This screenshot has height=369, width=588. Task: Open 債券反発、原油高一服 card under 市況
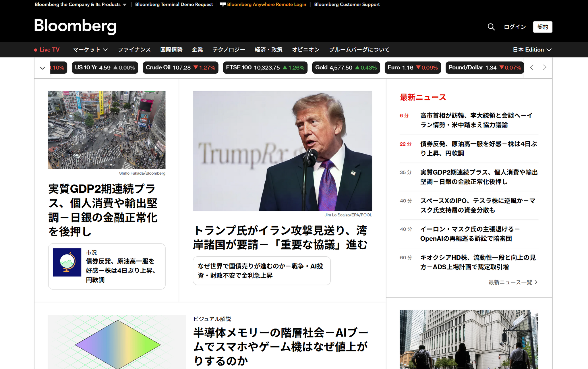121,270
